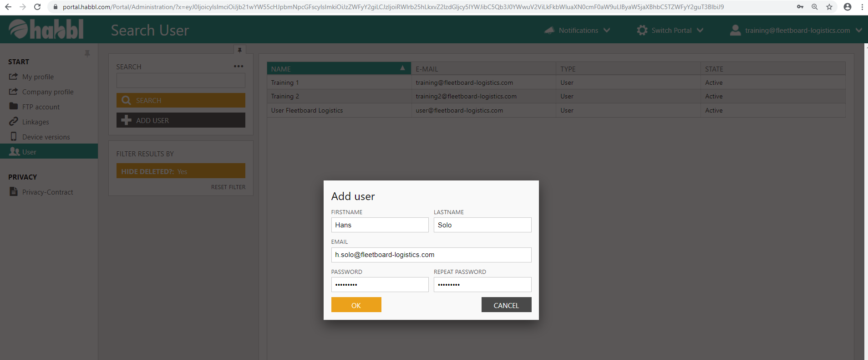Expand the training account user menu

[x=796, y=31]
